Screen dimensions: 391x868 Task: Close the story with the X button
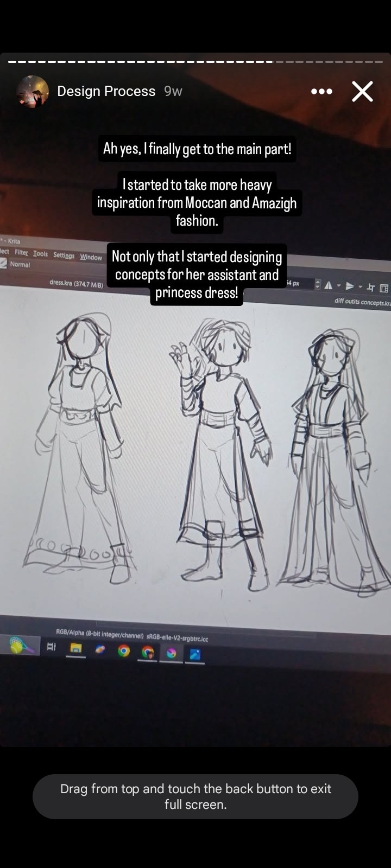362,92
